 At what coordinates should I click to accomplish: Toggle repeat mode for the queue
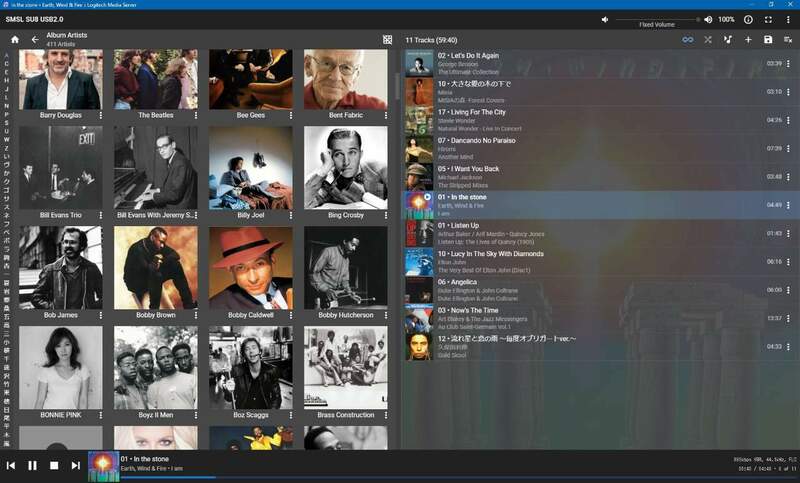[687, 40]
